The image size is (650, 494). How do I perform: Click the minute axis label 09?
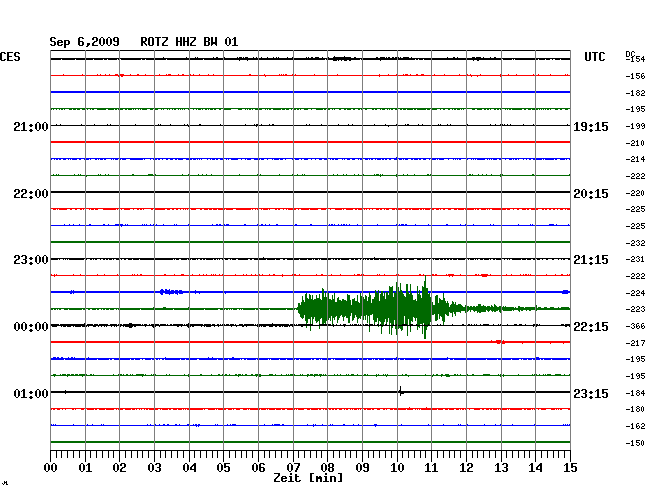click(x=362, y=467)
